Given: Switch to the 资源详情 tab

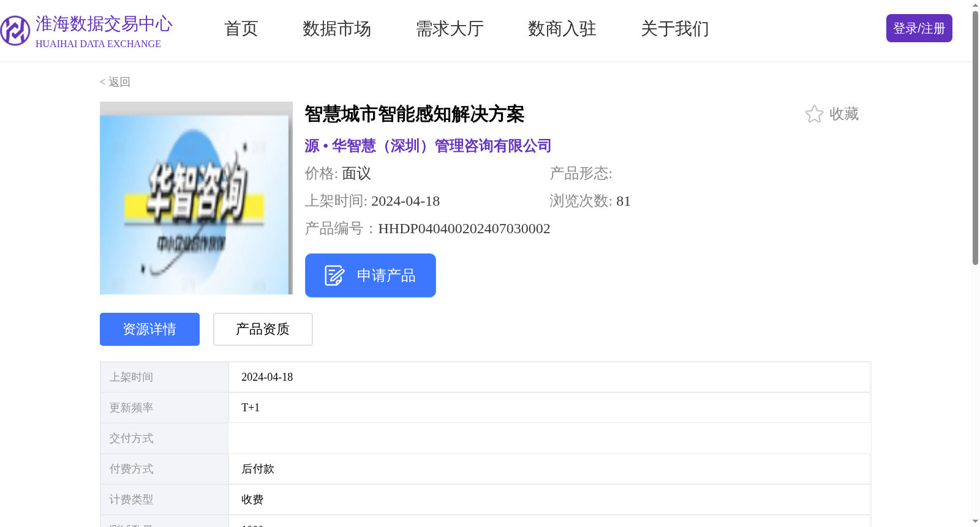Looking at the screenshot, I should click(149, 329).
